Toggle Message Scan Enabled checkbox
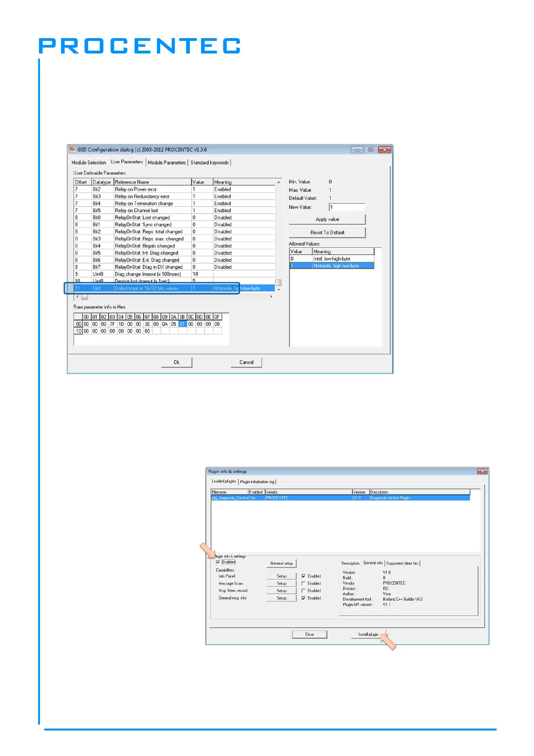 pyautogui.click(x=304, y=584)
